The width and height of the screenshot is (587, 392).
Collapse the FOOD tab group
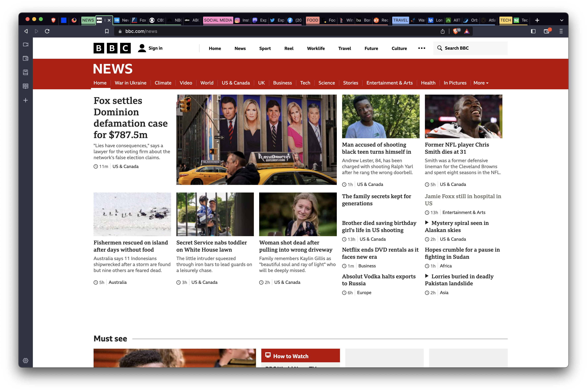coord(312,20)
